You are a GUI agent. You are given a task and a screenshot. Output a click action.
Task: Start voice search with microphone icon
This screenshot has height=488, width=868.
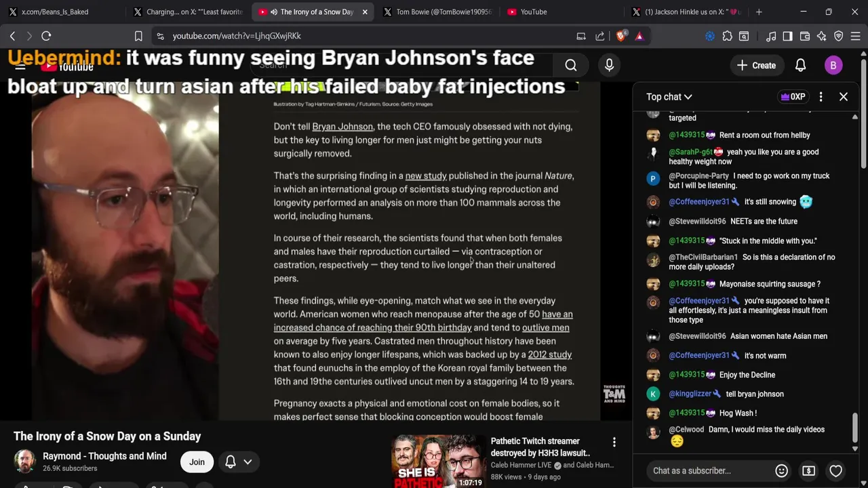609,65
